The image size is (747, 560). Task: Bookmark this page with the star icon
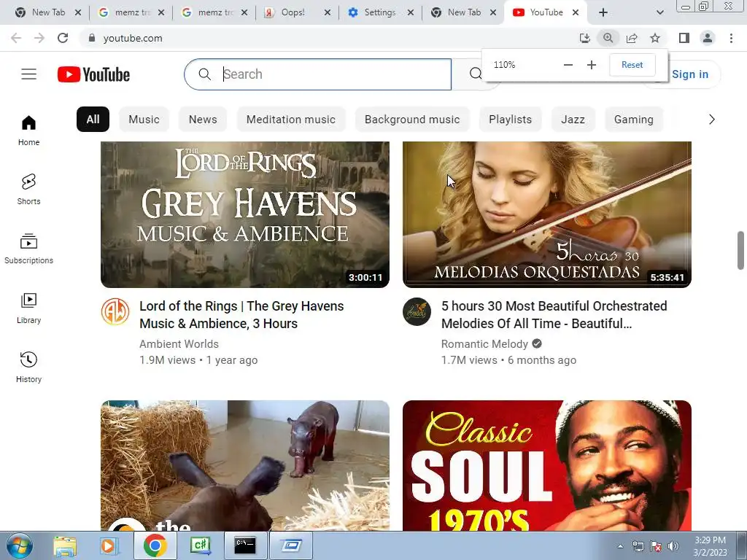(655, 38)
